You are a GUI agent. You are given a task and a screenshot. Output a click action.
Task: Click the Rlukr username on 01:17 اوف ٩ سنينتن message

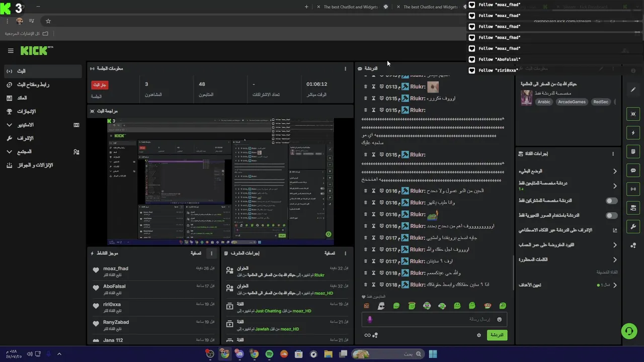418,261
